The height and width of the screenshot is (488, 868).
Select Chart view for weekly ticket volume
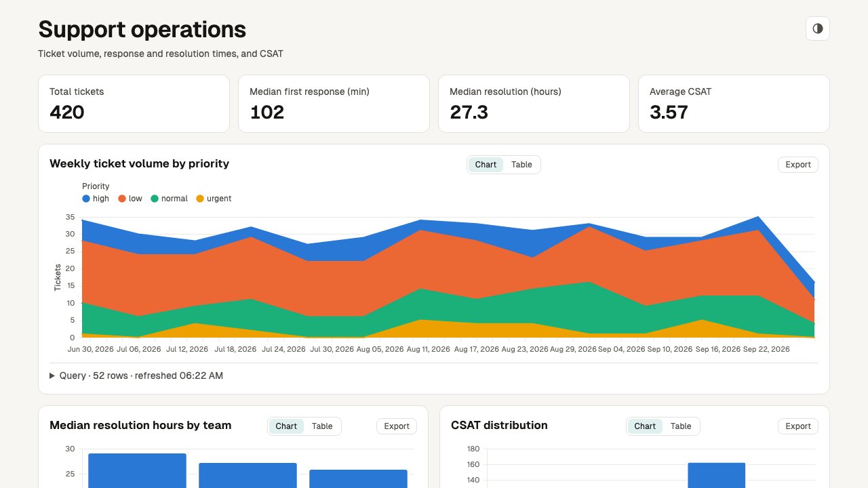[486, 165]
